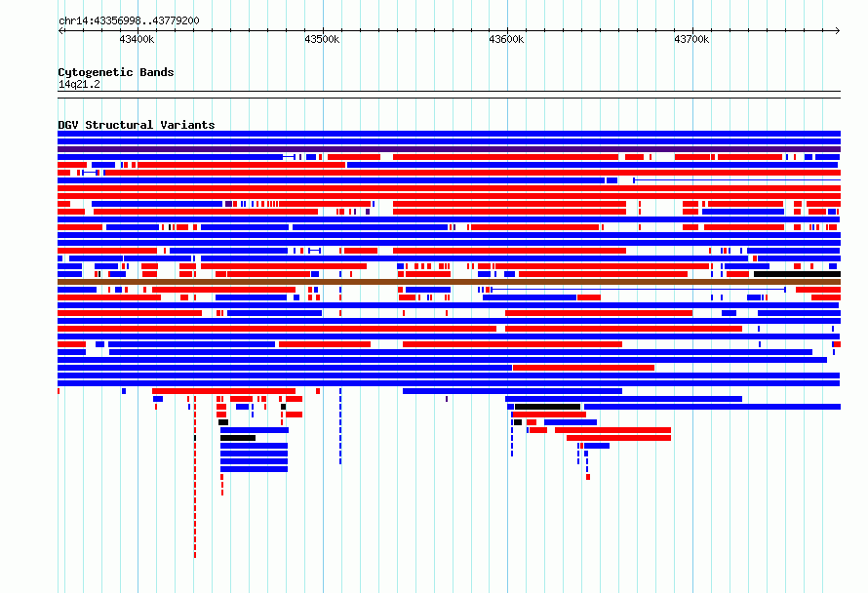Click the blue bar extending from black bar to right edge
The image size is (868, 593).
coord(713,407)
